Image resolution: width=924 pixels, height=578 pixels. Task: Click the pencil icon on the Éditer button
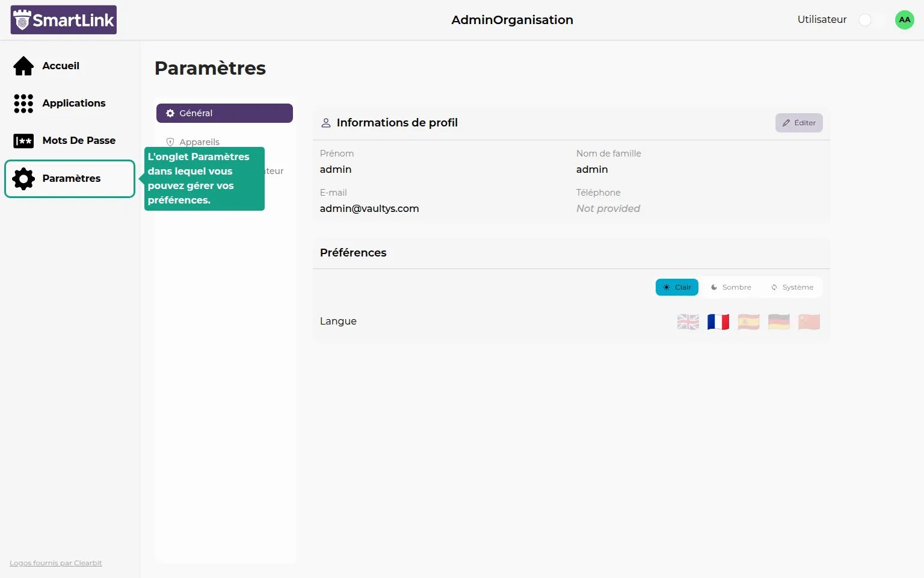click(786, 123)
